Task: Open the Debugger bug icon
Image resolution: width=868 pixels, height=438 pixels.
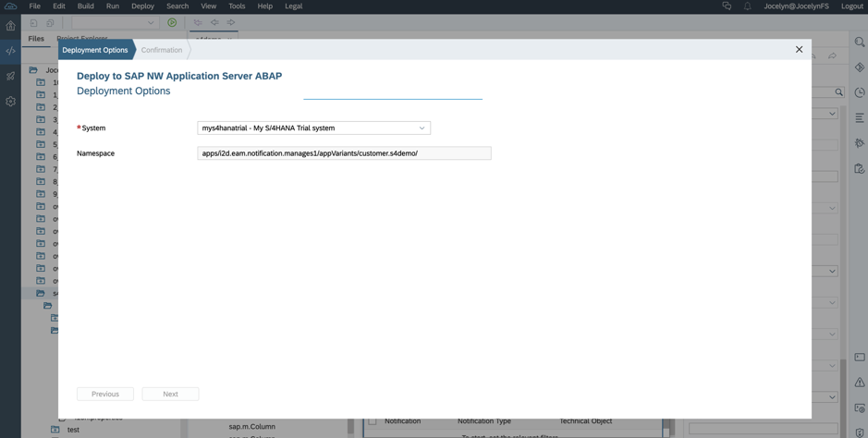Action: (x=859, y=143)
